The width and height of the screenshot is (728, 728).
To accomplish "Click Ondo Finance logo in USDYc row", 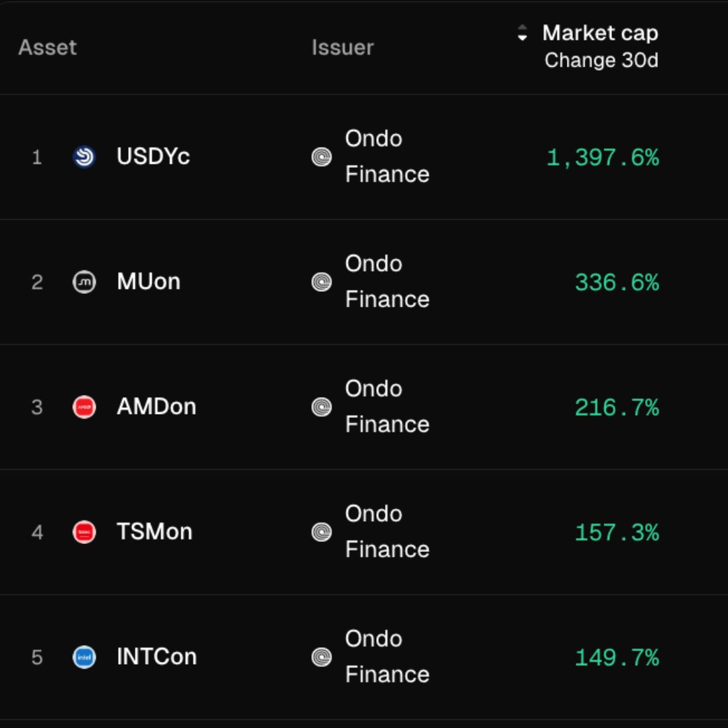I will [322, 157].
